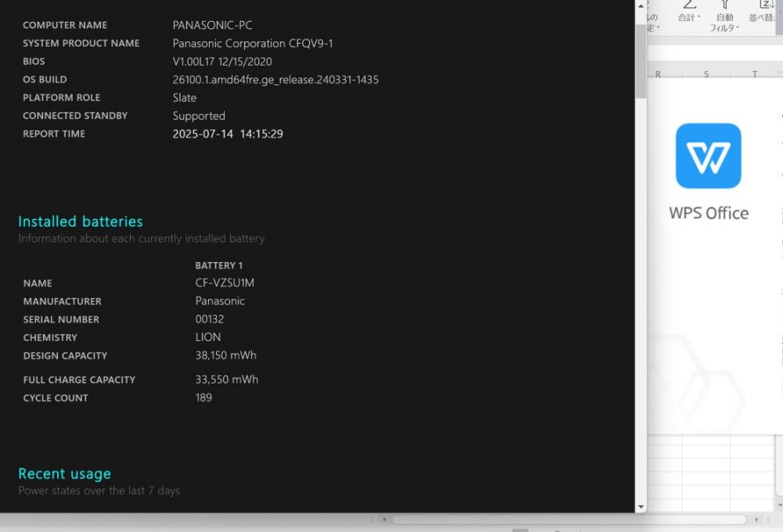The image size is (783, 532).
Task: Click the battery report scrollbar down arrow
Action: coord(640,507)
